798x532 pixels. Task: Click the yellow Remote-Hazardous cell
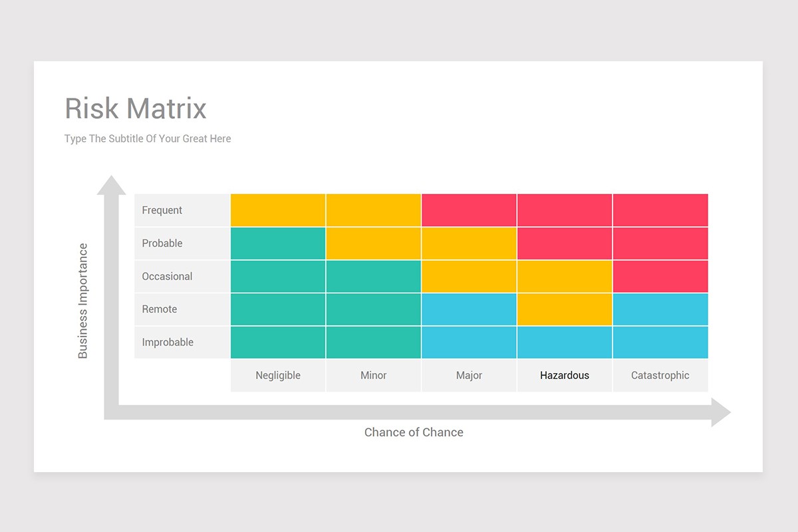pyautogui.click(x=565, y=309)
